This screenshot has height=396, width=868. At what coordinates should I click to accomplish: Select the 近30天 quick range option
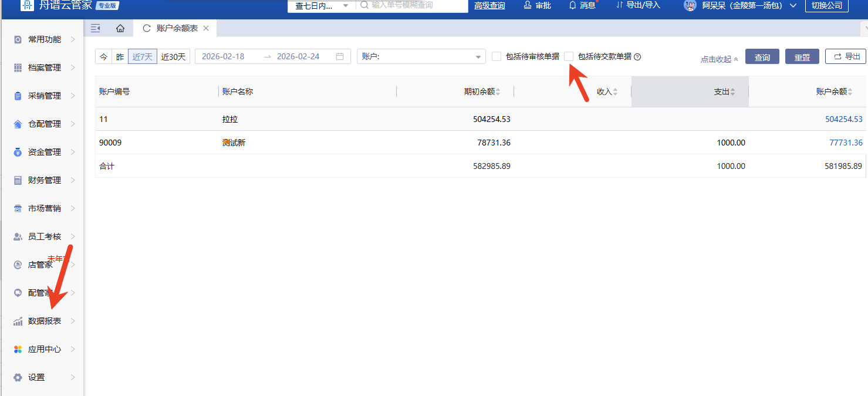pos(173,57)
